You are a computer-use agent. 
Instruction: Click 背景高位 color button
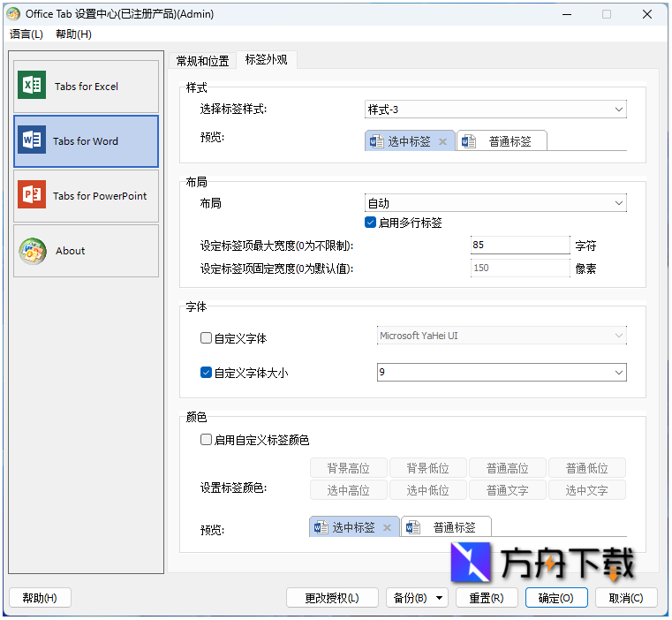click(x=349, y=468)
